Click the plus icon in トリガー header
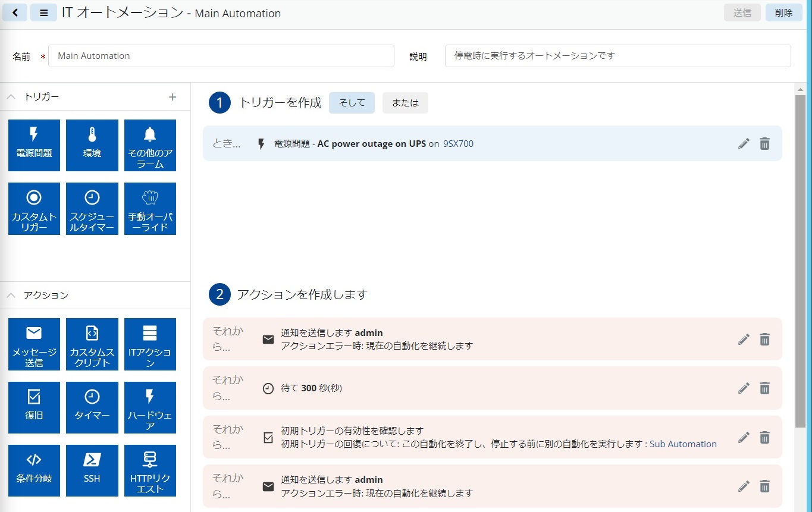The height and width of the screenshot is (512, 812). point(173,97)
